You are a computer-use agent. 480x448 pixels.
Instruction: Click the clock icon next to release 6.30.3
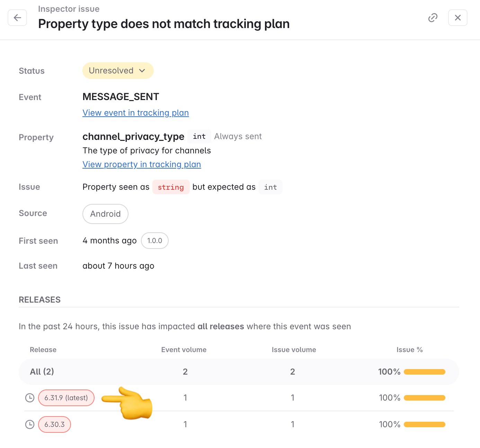click(29, 424)
